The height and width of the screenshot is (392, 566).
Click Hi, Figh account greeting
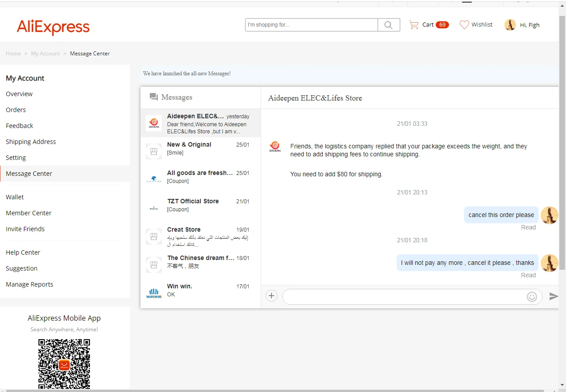click(x=530, y=25)
